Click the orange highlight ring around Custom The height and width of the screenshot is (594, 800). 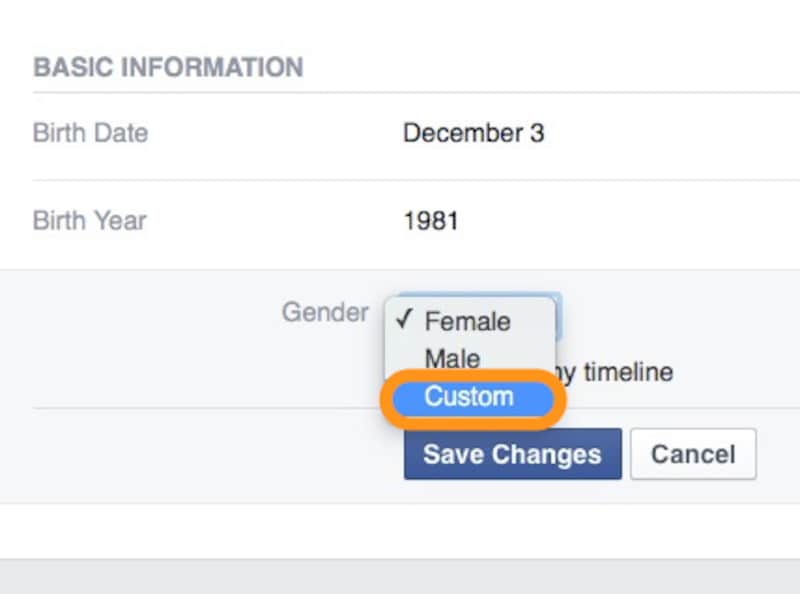click(x=561, y=400)
